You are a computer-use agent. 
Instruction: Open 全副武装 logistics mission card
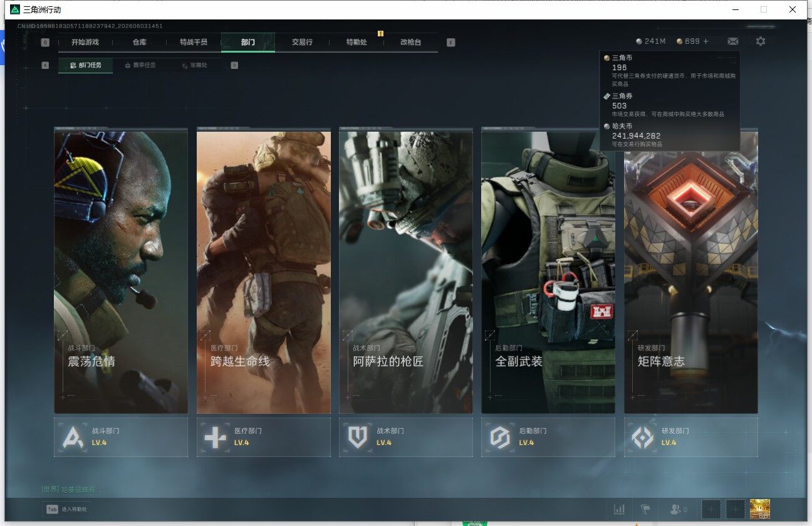548,272
